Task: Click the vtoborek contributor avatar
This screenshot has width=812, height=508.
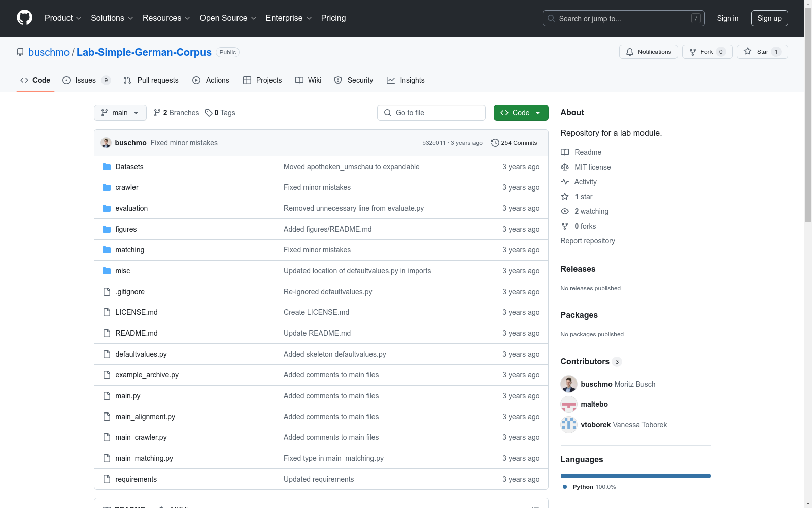Action: (x=569, y=425)
